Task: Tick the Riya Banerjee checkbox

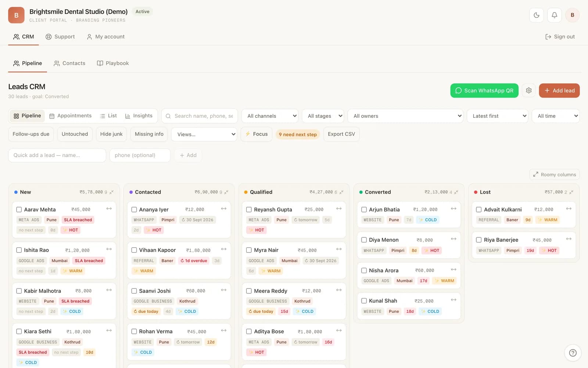Action: 479,240
